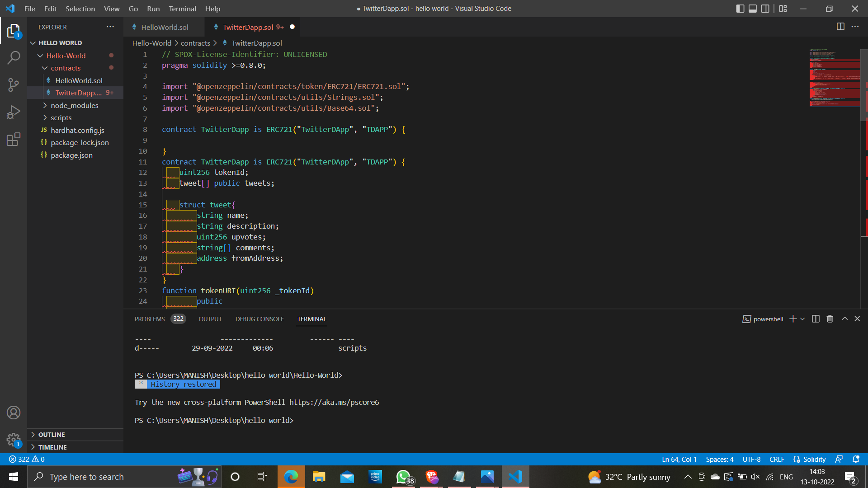This screenshot has height=488, width=868.
Task: Open the Extensions view
Action: pyautogui.click(x=14, y=139)
